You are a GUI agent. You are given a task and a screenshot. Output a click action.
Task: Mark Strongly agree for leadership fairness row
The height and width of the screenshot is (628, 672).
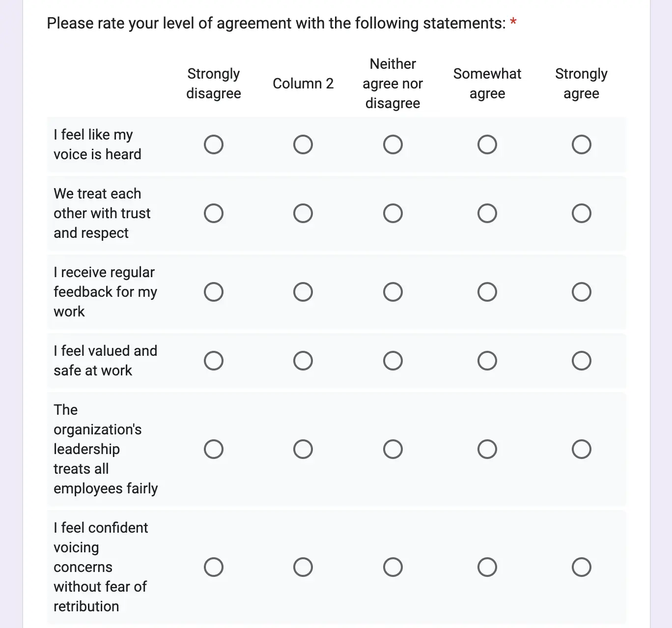581,449
